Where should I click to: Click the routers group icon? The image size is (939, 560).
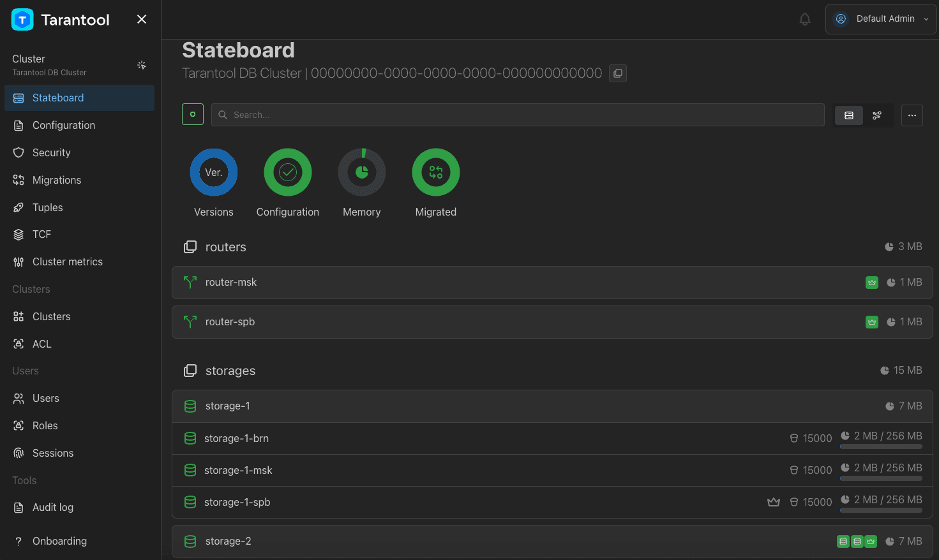(x=190, y=247)
